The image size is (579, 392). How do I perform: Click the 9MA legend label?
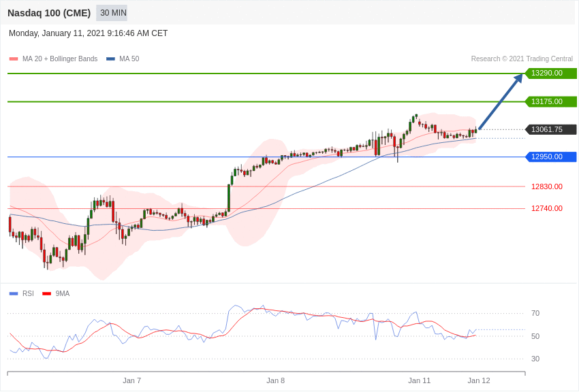coord(63,293)
